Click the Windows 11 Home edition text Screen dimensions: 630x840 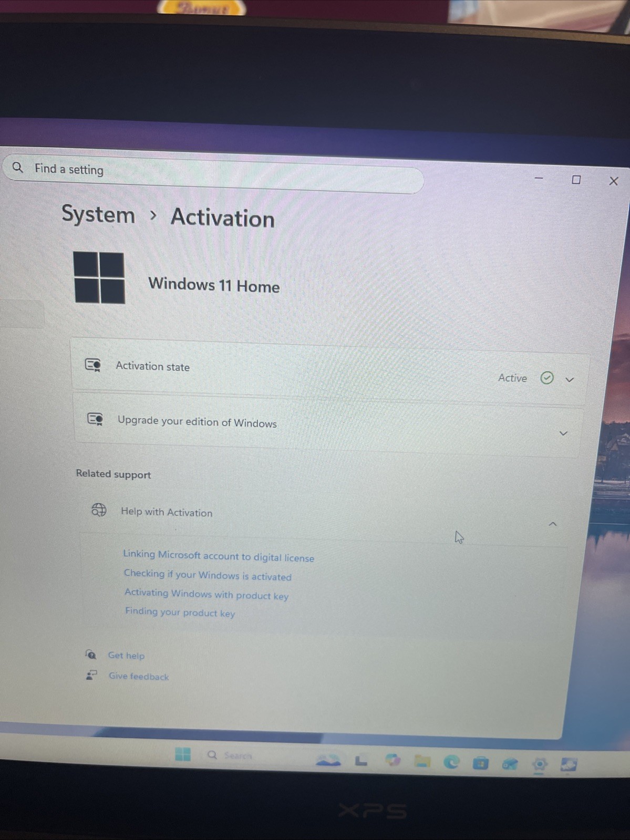click(x=214, y=285)
